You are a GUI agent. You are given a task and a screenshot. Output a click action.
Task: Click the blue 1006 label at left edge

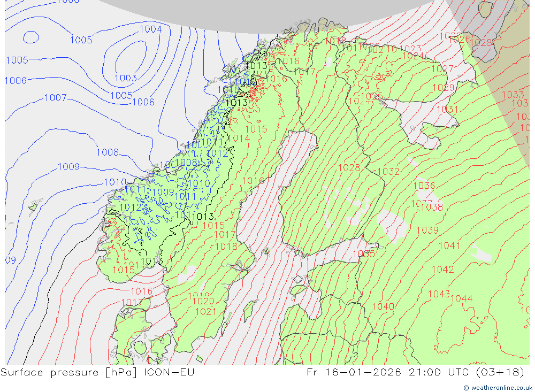point(16,81)
